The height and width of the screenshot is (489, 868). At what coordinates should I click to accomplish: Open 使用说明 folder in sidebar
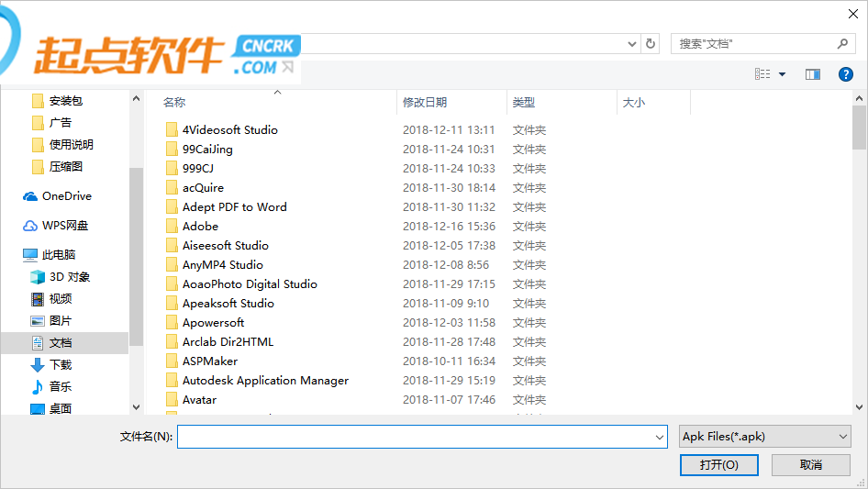point(62,145)
